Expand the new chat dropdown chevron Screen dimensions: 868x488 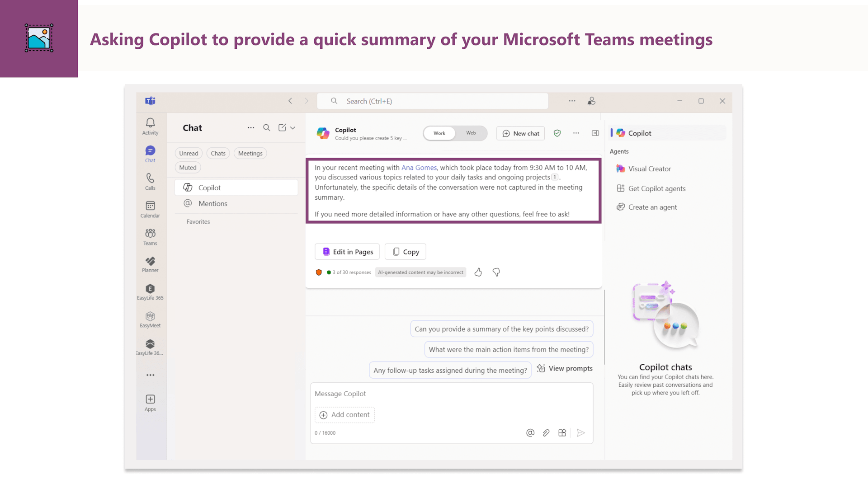(x=293, y=128)
